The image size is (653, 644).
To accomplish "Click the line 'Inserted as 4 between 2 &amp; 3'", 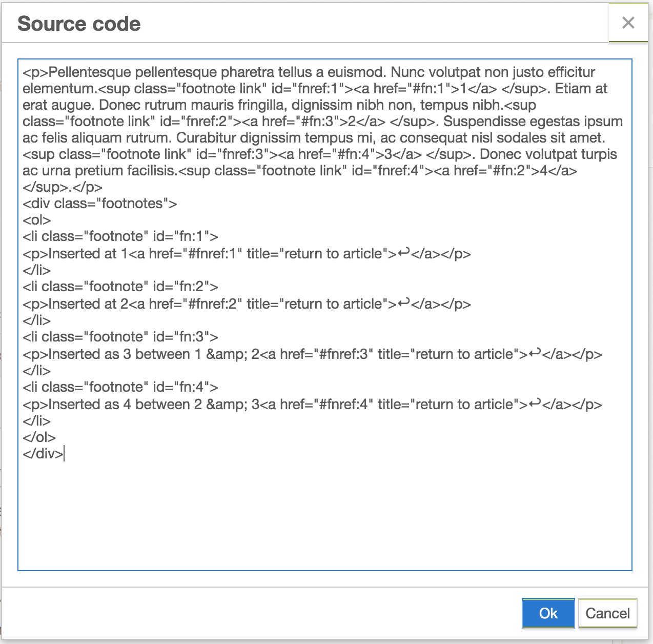I will tap(312, 404).
